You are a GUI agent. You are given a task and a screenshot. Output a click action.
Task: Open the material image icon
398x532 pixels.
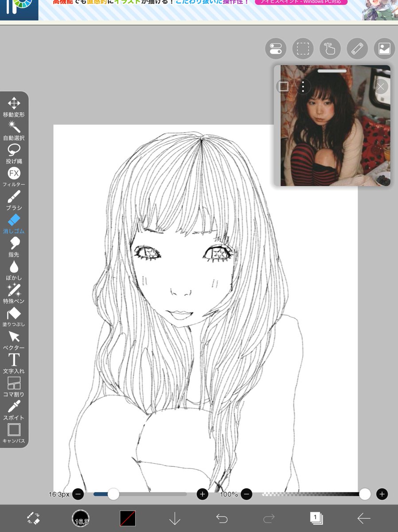(x=384, y=49)
